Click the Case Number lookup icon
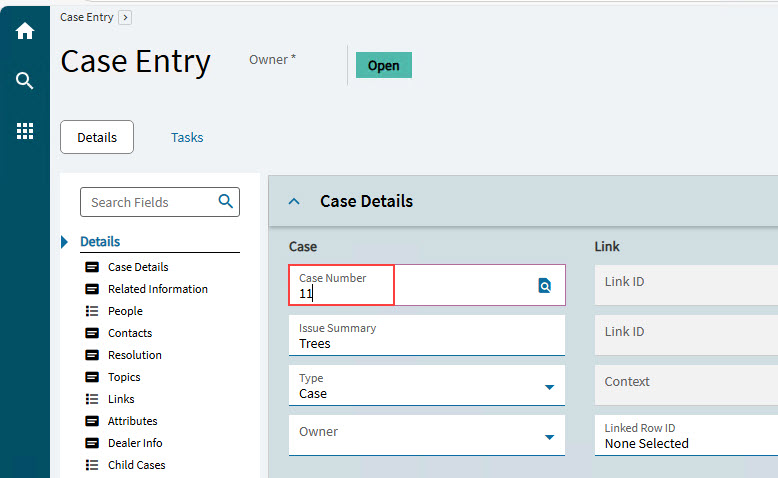Image resolution: width=778 pixels, height=478 pixels. 544,285
